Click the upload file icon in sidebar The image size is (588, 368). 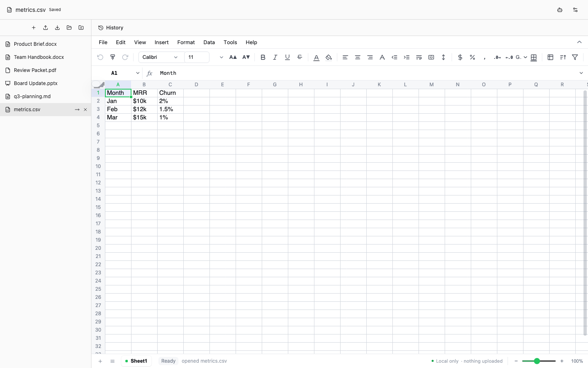tap(45, 28)
